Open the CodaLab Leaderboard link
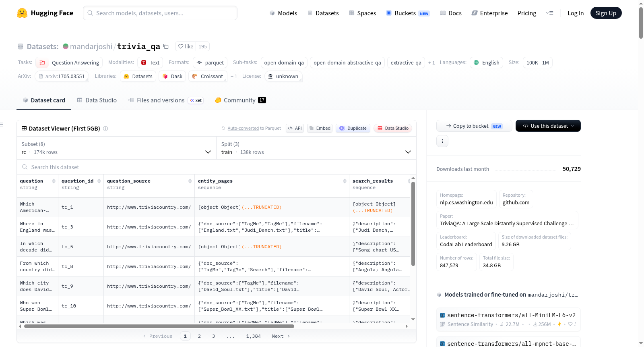Image resolution: width=644 pixels, height=347 pixels. tap(466, 241)
